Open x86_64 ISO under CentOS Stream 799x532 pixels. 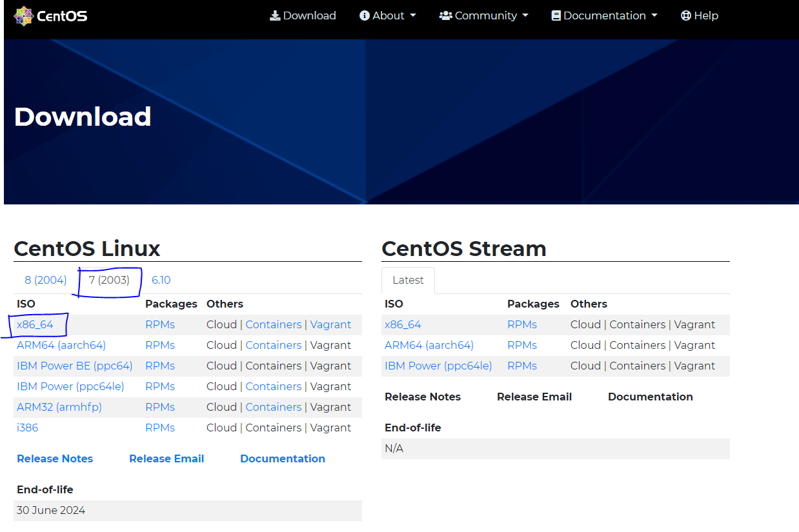[x=403, y=324]
